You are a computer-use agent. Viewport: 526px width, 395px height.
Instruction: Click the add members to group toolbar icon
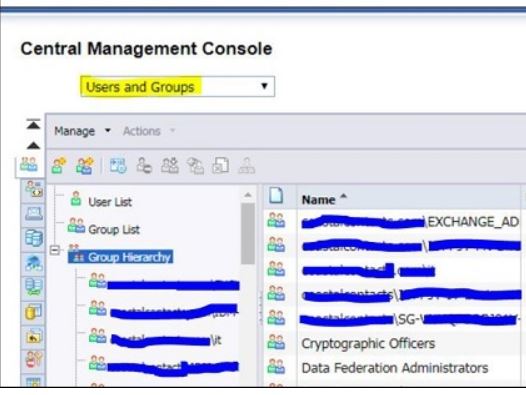[170, 165]
